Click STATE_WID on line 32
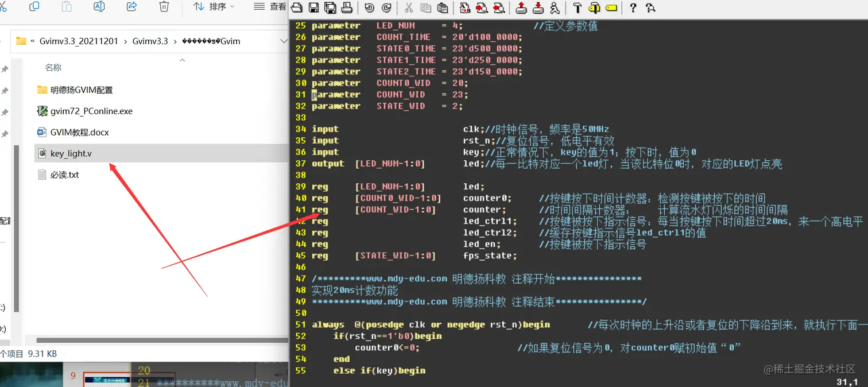The image size is (868, 387). pos(401,106)
